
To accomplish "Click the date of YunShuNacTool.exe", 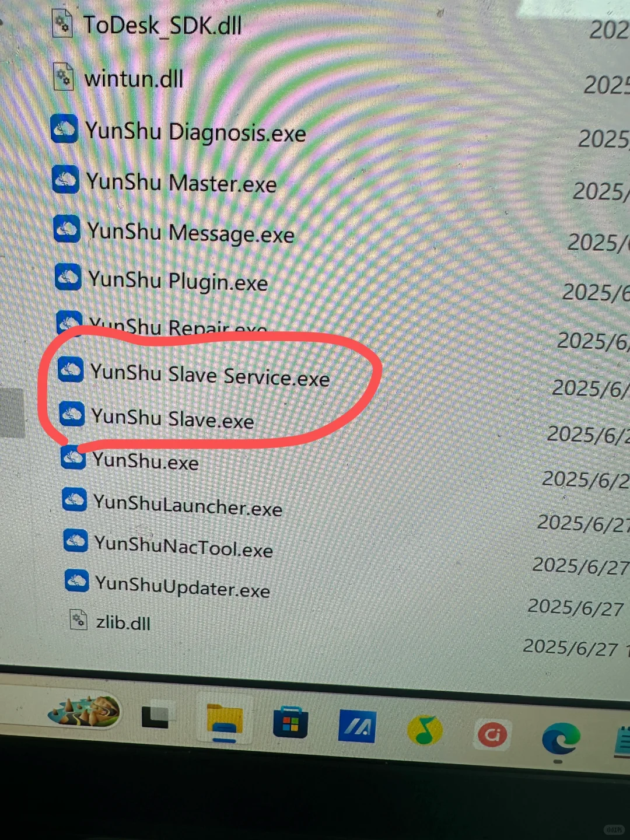I will pos(581,566).
